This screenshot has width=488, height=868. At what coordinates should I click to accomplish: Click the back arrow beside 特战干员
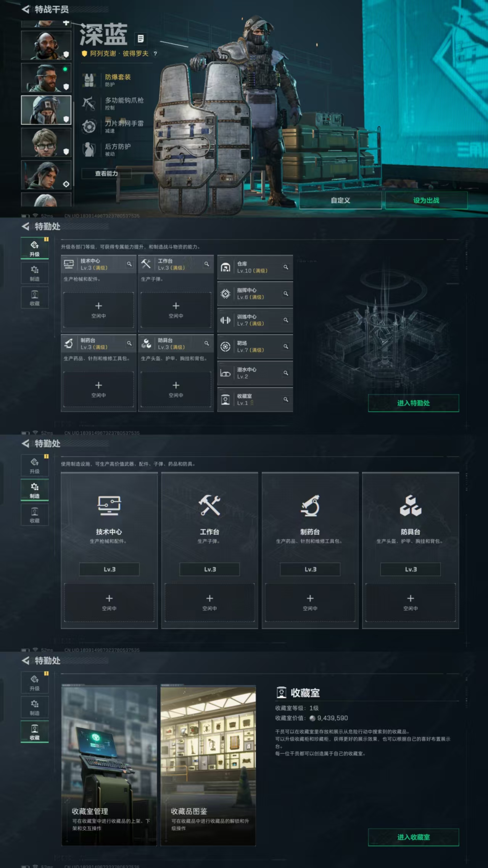(26, 9)
